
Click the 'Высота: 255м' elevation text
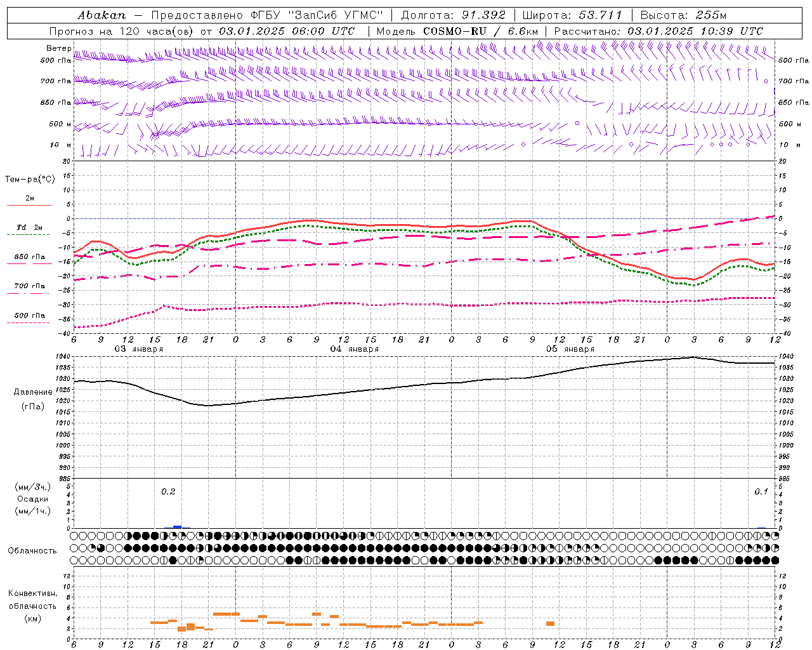(683, 15)
